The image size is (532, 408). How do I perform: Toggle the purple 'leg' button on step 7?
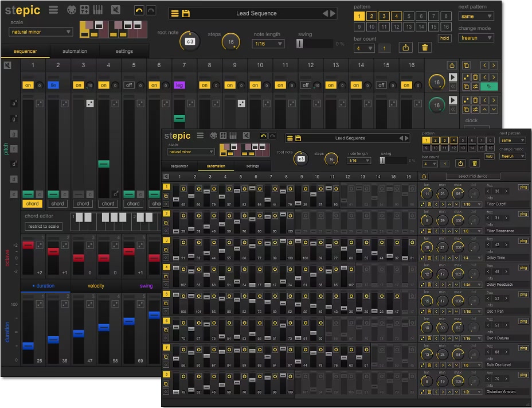pos(179,85)
